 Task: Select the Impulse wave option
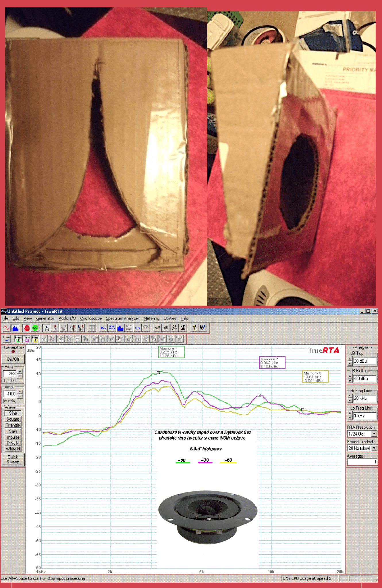point(13,437)
